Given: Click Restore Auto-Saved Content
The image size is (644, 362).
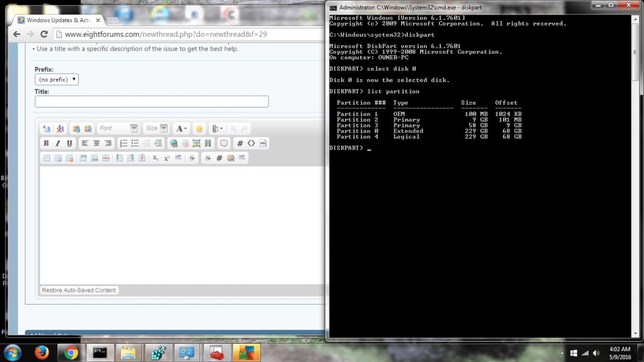Looking at the screenshot, I should click(79, 290).
